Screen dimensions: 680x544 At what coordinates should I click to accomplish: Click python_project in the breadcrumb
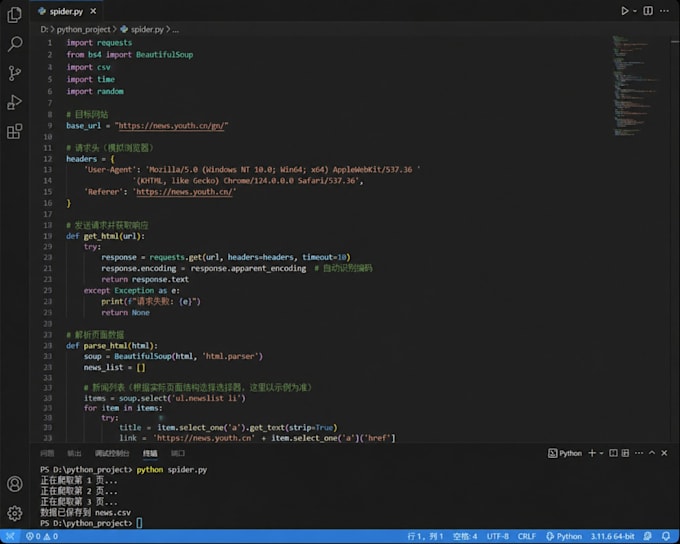coord(84,29)
